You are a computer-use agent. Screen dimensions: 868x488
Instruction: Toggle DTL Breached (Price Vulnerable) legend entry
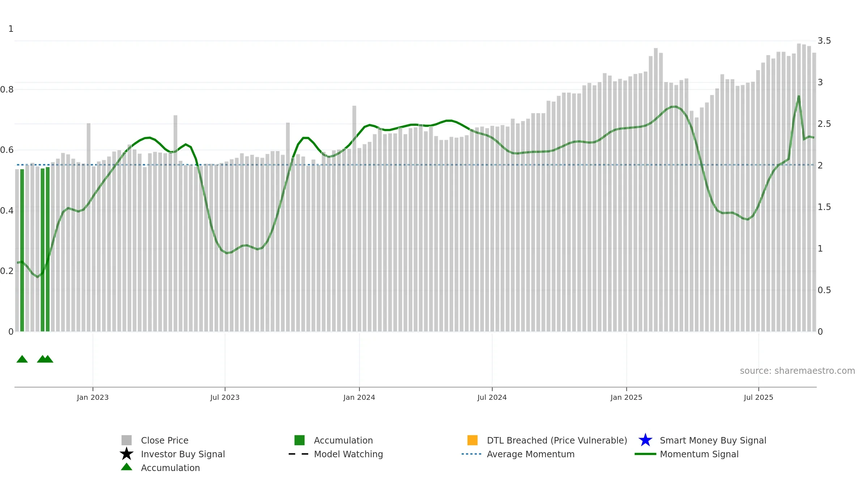pos(557,440)
